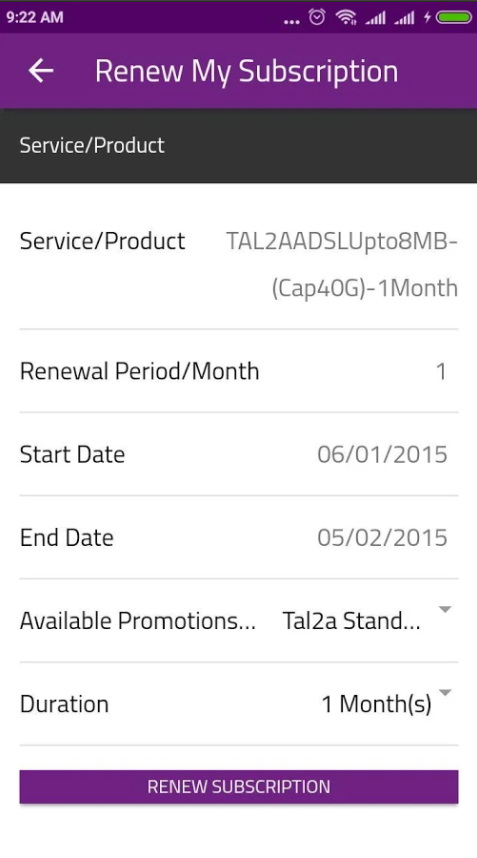Screen dimensions: 477x858
Task: Tap the Available Promotions label
Action: (x=138, y=621)
